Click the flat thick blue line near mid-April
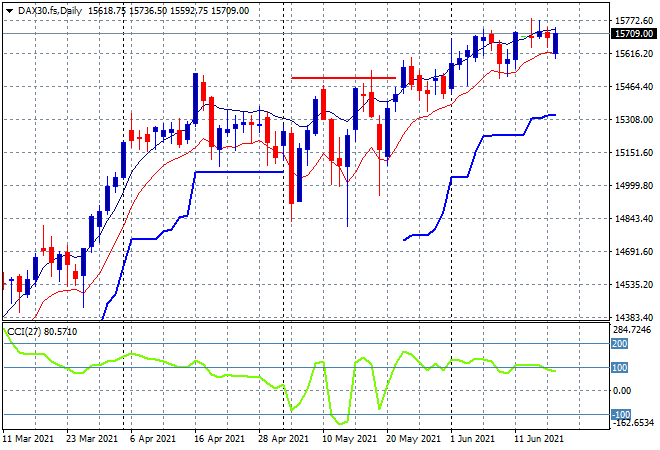660x450 pixels. (240, 172)
